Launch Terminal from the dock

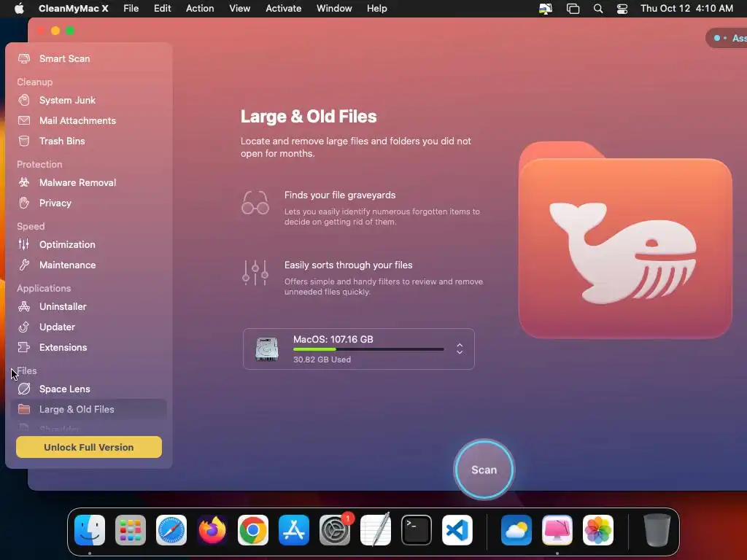tap(417, 530)
